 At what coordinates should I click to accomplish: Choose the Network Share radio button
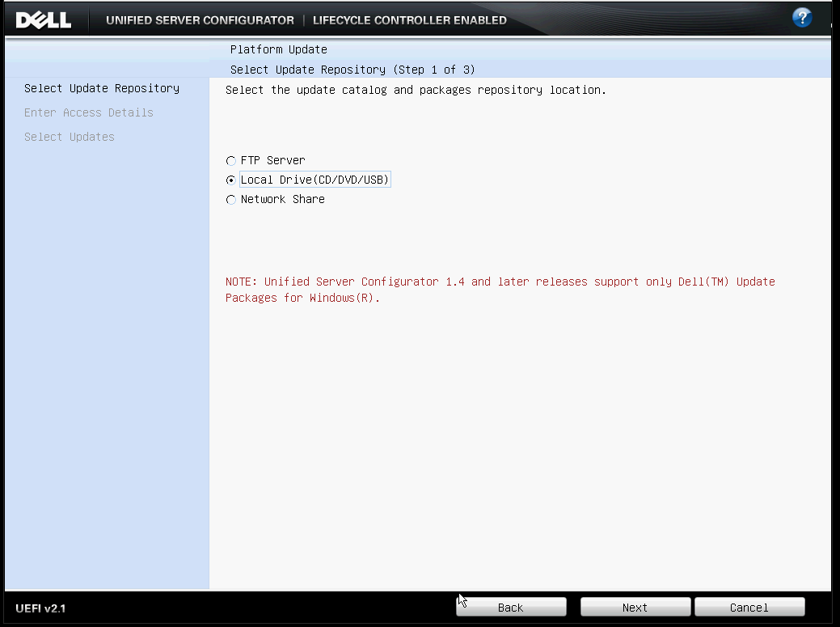tap(231, 200)
